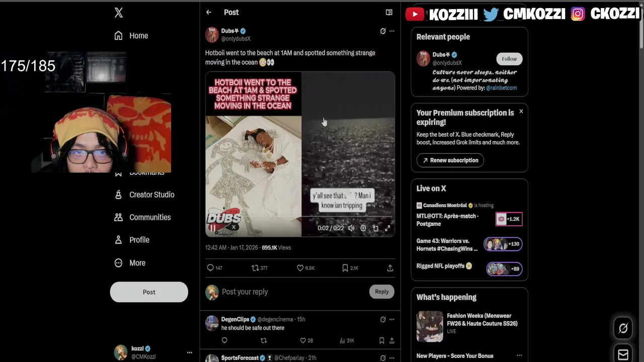Follow the Dubs account
644x362 pixels.
509,59
